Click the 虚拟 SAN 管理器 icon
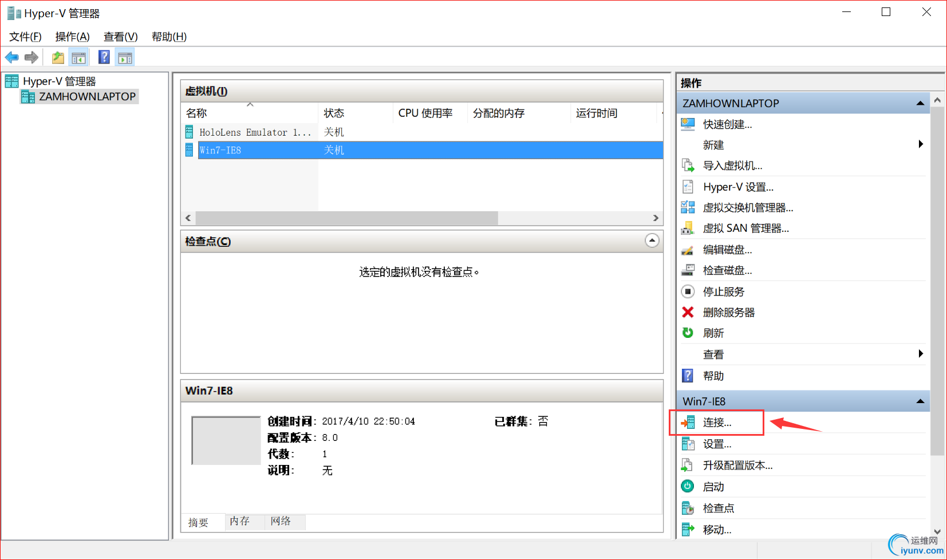 [x=688, y=228]
